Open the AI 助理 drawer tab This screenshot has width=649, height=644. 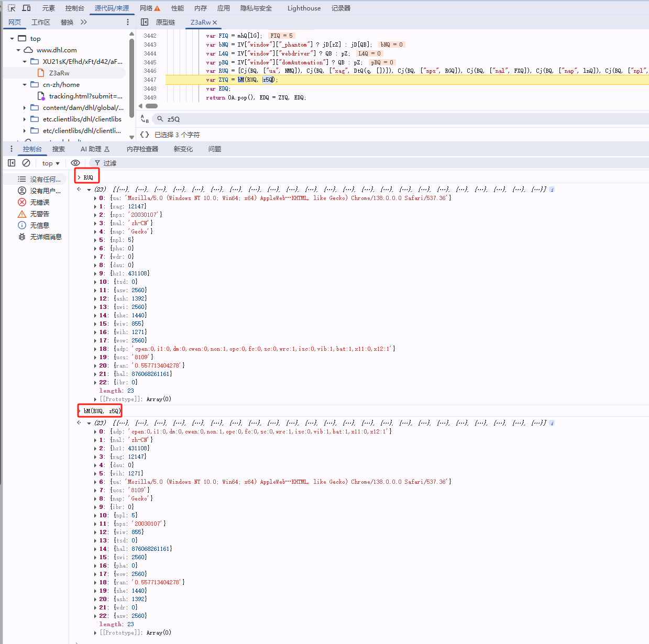[x=95, y=149]
